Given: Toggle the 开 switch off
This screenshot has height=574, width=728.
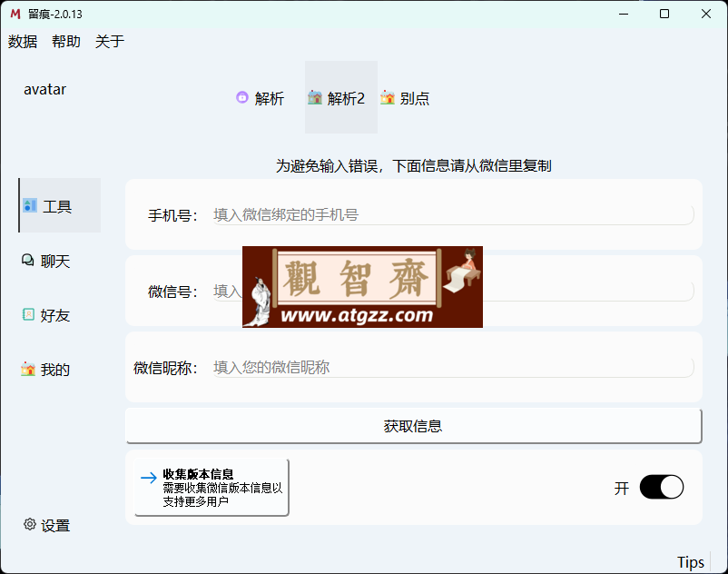Looking at the screenshot, I should 662,487.
